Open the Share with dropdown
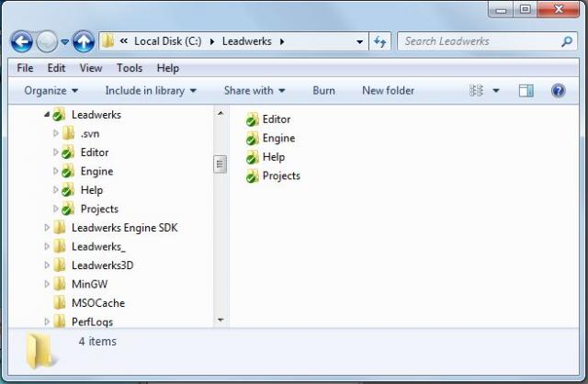The width and height of the screenshot is (588, 384). [x=254, y=90]
